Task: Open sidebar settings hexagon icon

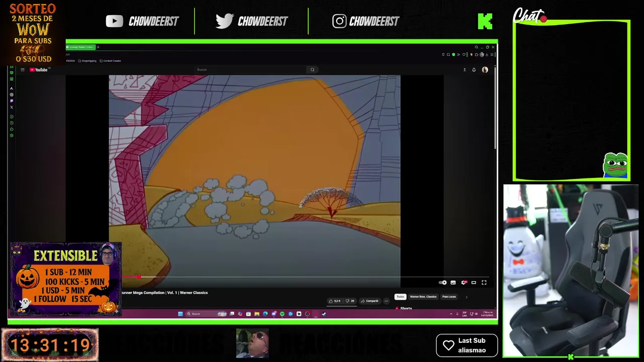Action: (x=12, y=135)
